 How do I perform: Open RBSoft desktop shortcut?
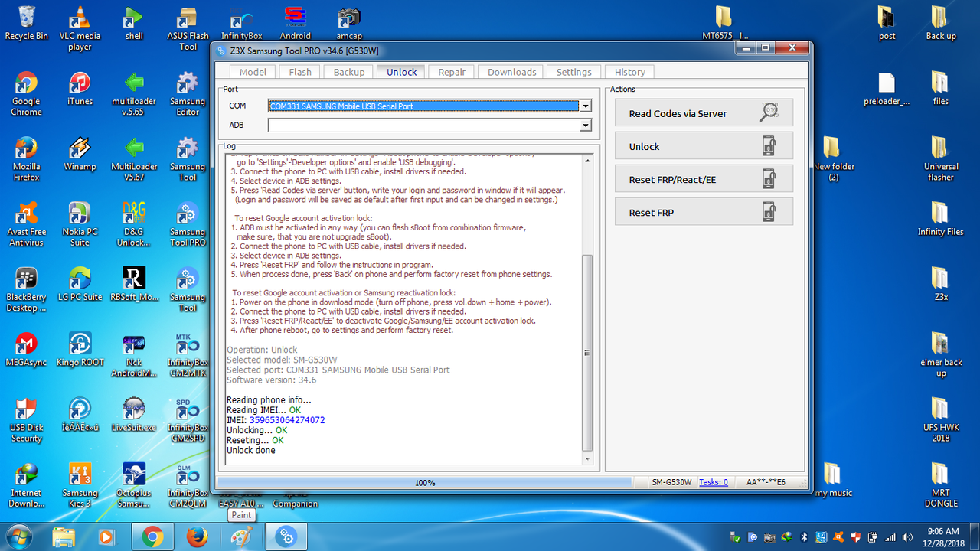pos(134,284)
